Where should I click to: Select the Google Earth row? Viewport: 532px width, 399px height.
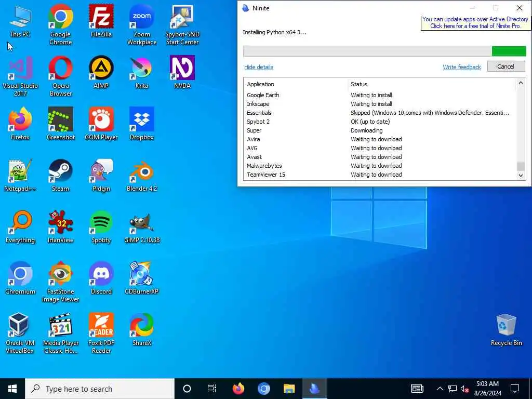pyautogui.click(x=380, y=95)
